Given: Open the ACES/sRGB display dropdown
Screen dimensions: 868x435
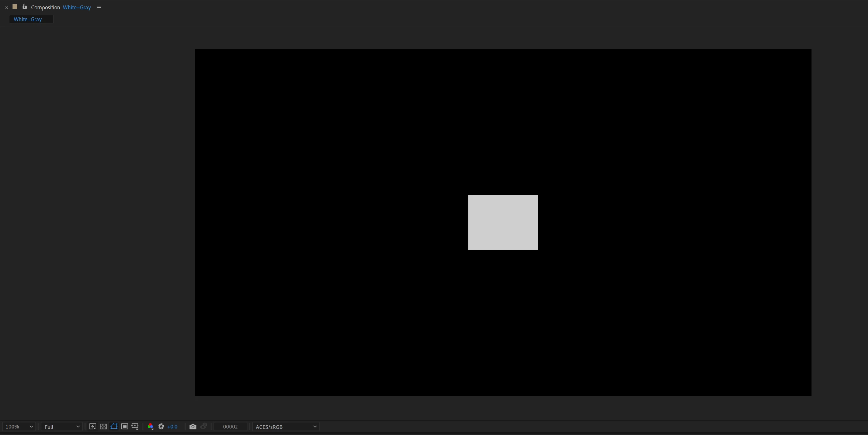Looking at the screenshot, I should (286, 427).
